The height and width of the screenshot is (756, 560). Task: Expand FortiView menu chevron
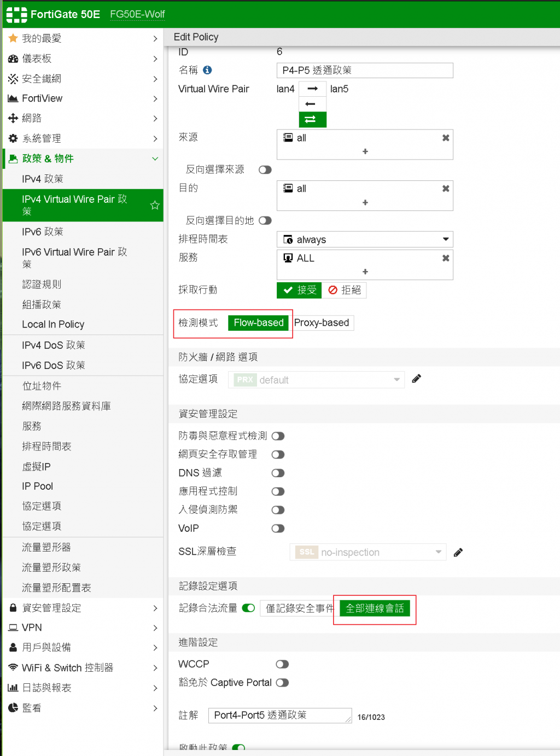(x=155, y=98)
